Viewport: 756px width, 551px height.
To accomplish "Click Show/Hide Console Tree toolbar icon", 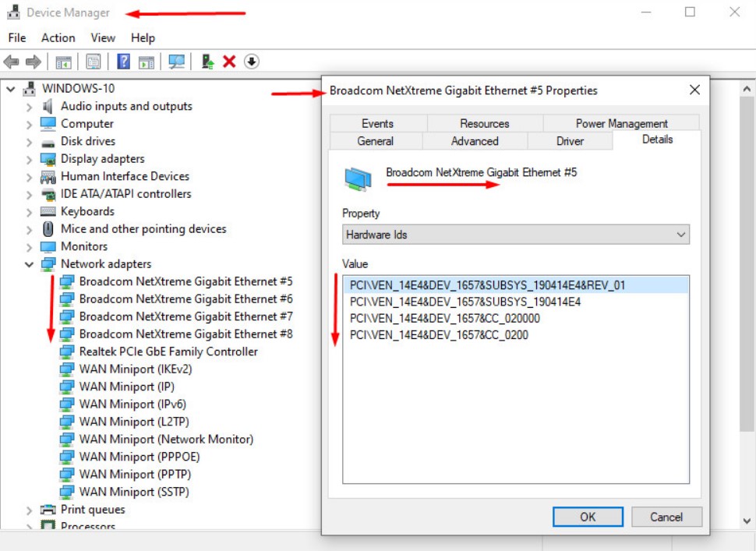I will pyautogui.click(x=63, y=62).
